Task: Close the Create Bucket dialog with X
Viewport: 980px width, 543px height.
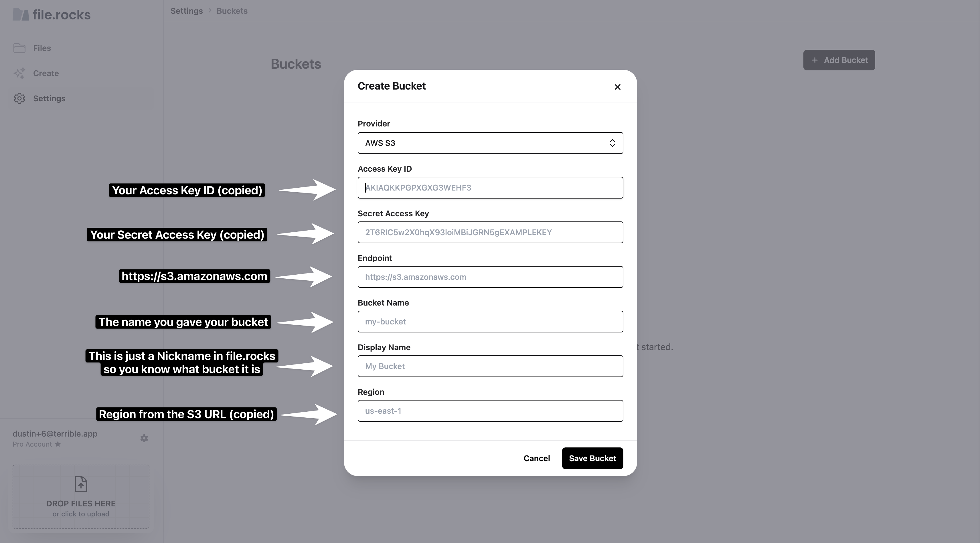Action: [x=617, y=87]
